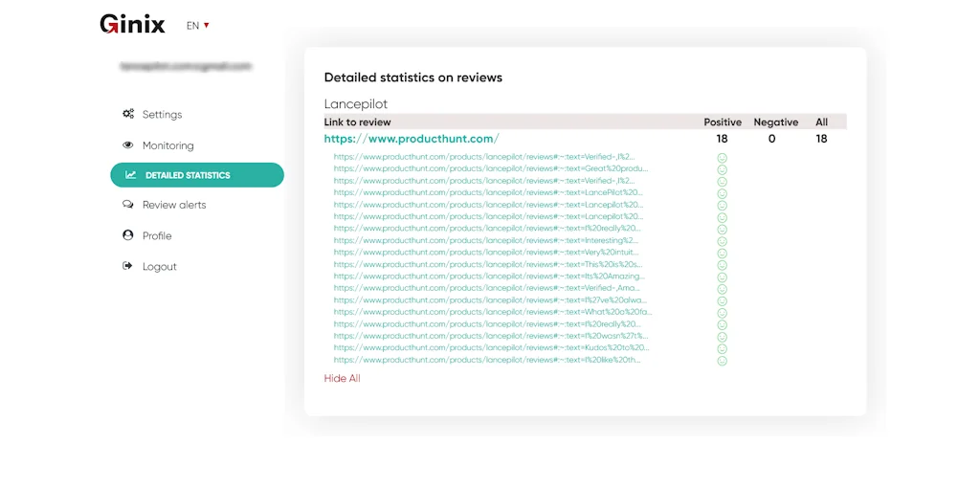
Task: Open the review link ending Kudos%20to%20
Action: pos(491,347)
